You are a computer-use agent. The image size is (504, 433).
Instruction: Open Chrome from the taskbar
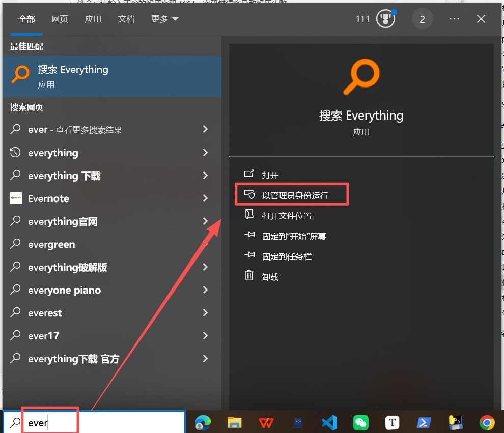(x=487, y=423)
